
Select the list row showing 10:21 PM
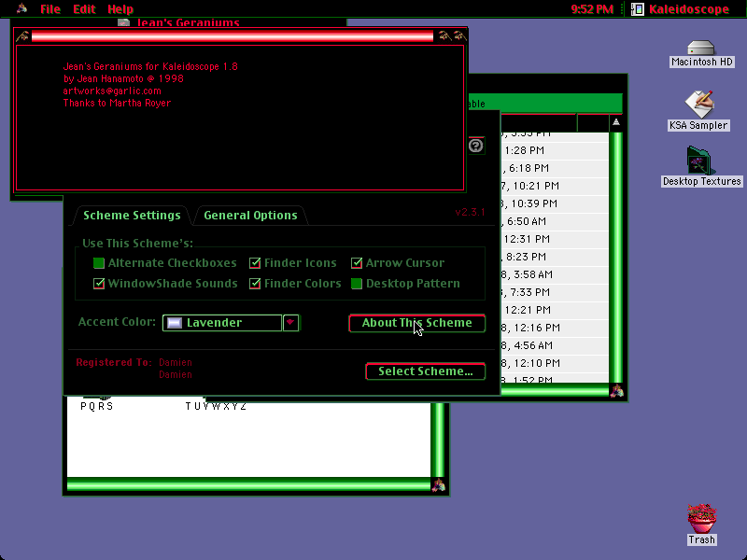(x=555, y=186)
